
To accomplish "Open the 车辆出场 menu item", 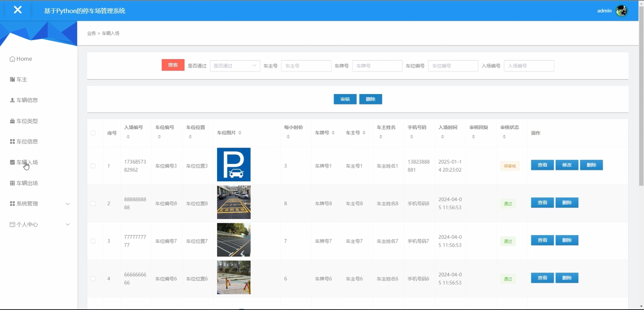I will point(27,183).
